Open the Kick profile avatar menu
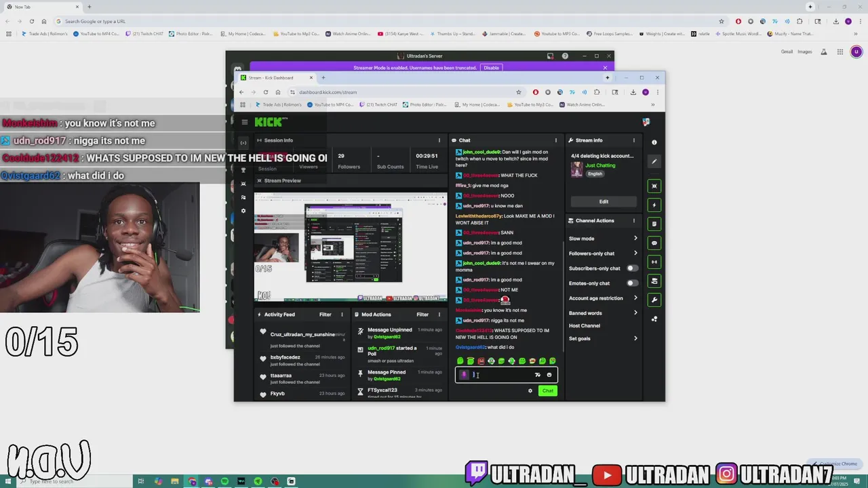The width and height of the screenshot is (868, 488). point(646,122)
